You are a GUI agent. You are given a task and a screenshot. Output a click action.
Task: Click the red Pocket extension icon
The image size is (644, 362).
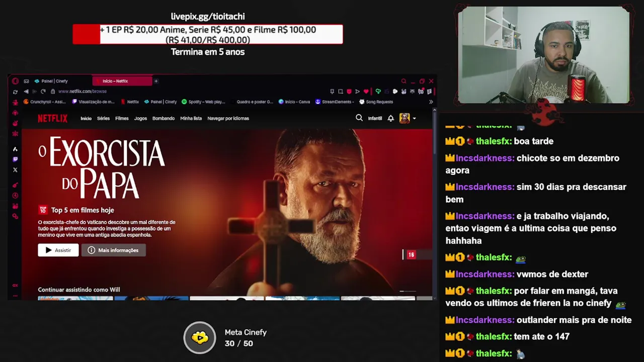coord(349,92)
